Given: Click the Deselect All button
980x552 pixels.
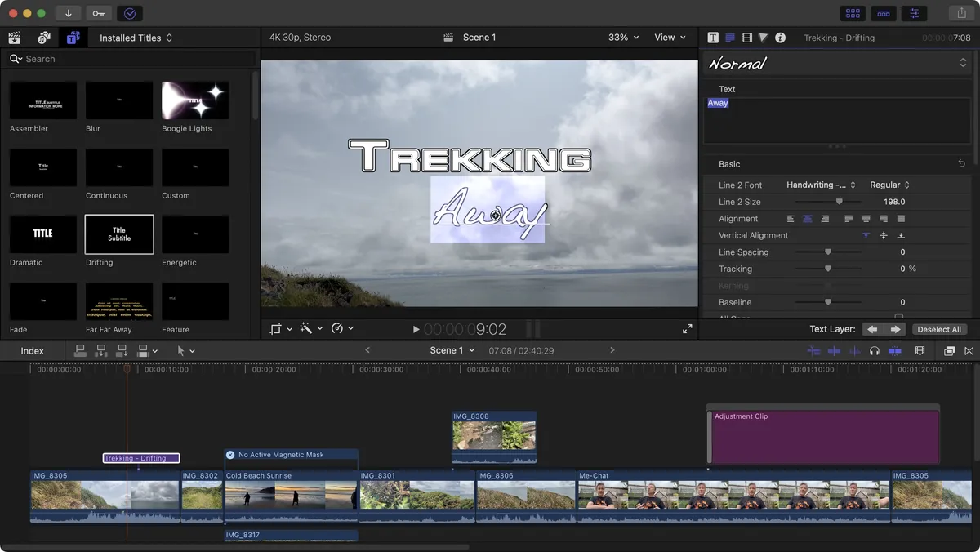Looking at the screenshot, I should (x=939, y=329).
